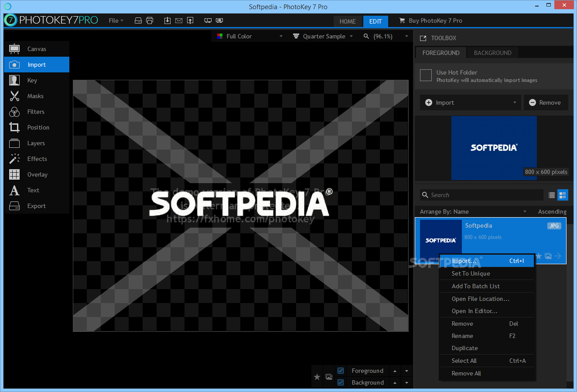Click the Search input field
This screenshot has height=392, width=577.
point(482,195)
